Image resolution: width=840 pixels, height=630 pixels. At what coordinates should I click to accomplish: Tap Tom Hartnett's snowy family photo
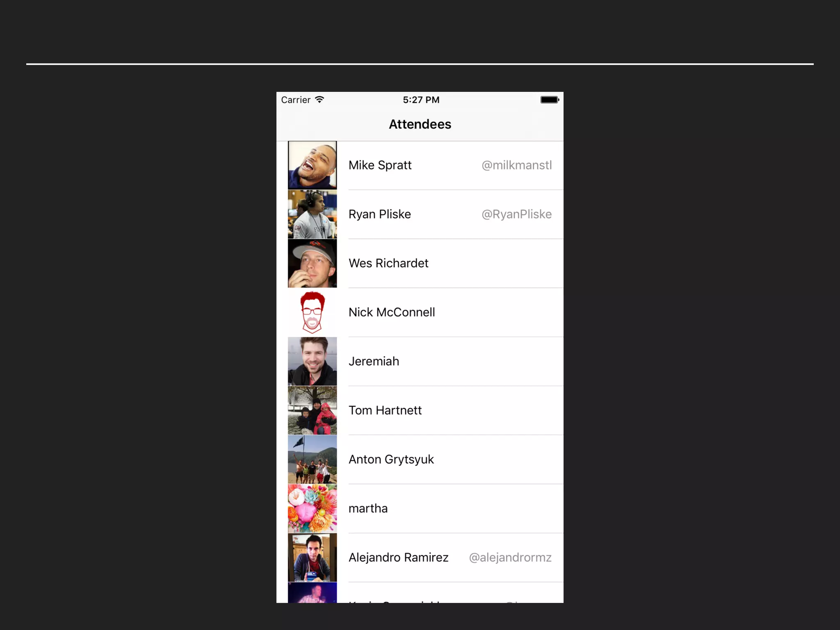[x=312, y=410]
